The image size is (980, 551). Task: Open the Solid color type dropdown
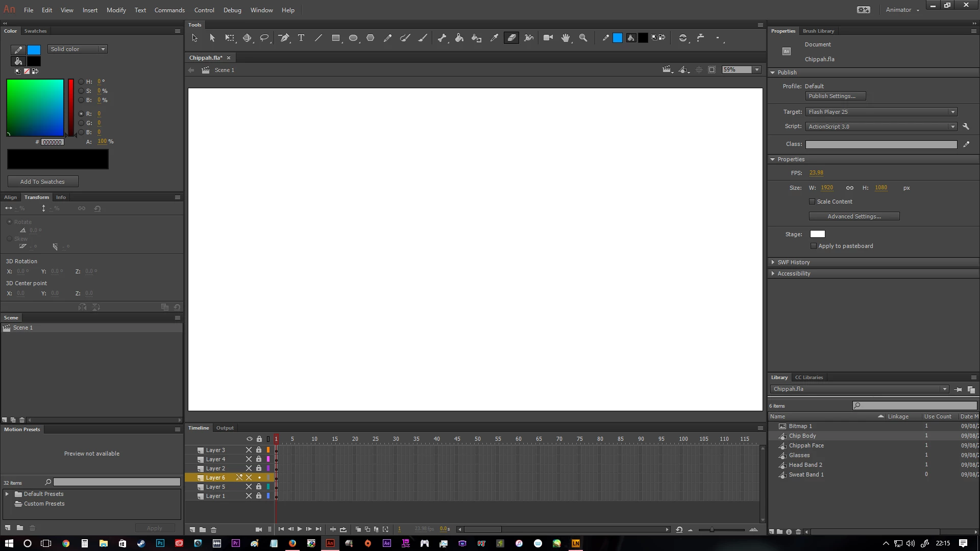pyautogui.click(x=78, y=49)
